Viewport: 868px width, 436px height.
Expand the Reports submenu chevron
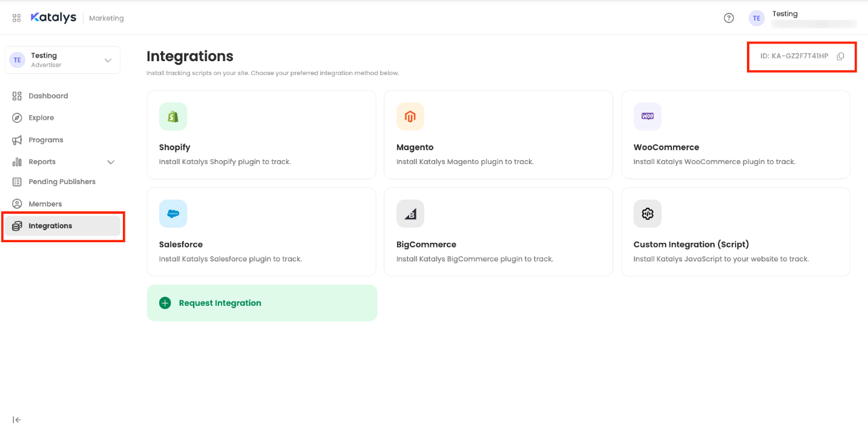click(111, 162)
